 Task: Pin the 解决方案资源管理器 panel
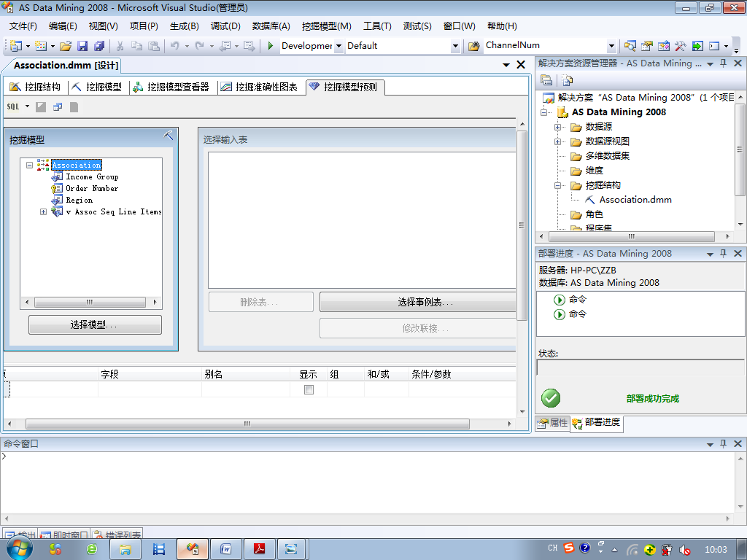click(x=723, y=63)
